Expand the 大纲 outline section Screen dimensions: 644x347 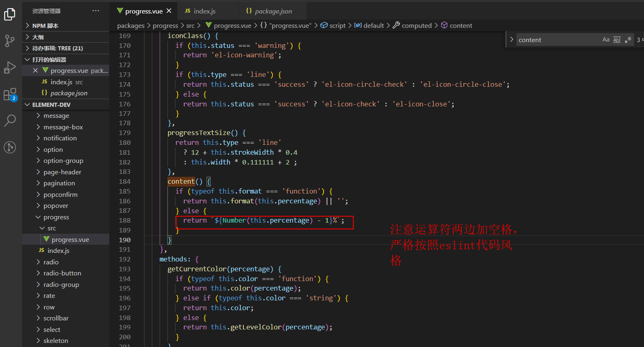tap(65, 37)
